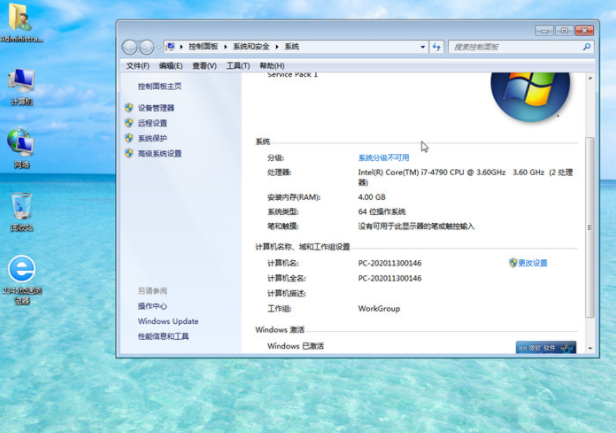The width and height of the screenshot is (616, 433).
Task: Select the pen and touch availability text
Action: [x=416, y=226]
